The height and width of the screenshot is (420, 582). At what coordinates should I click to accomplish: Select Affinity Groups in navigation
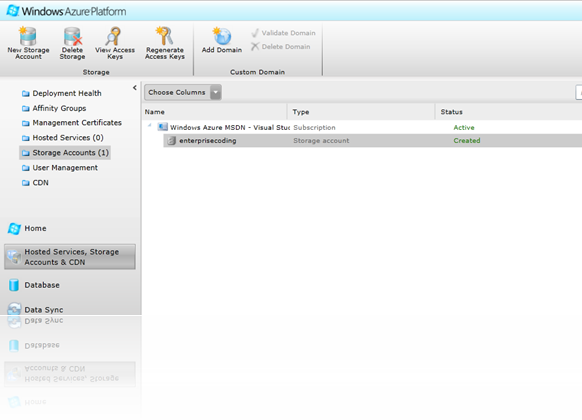tap(54, 108)
